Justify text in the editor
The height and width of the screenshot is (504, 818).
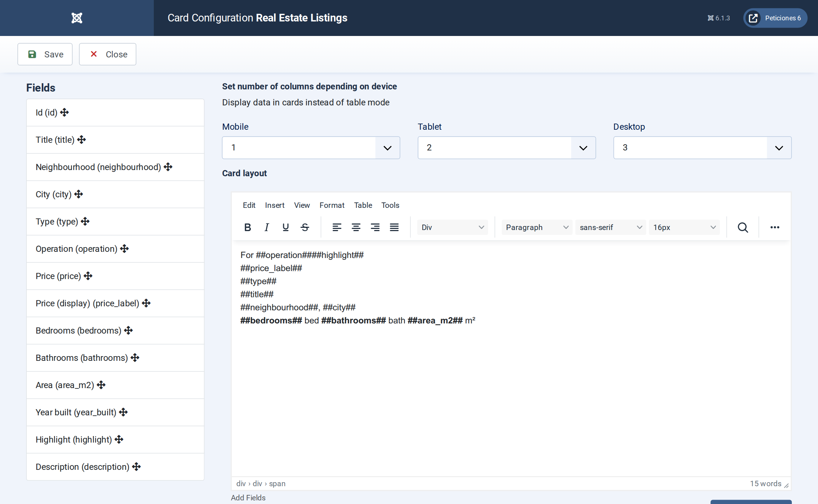pos(394,227)
